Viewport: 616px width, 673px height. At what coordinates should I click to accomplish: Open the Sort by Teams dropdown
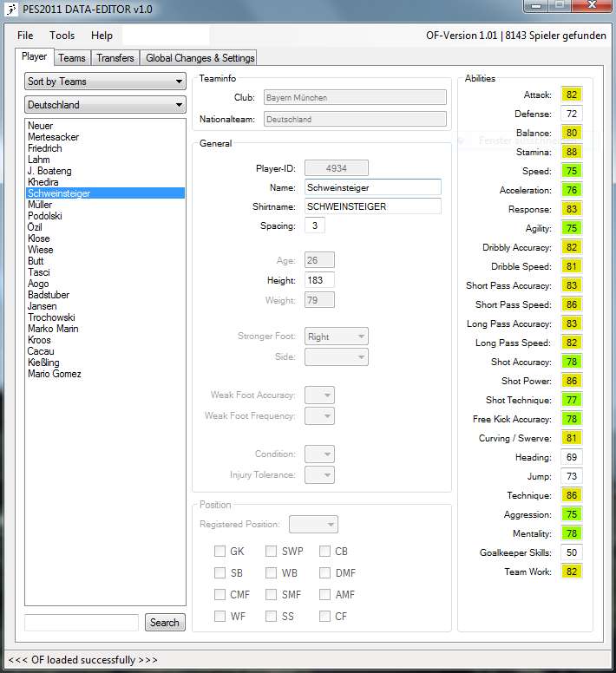[x=105, y=82]
